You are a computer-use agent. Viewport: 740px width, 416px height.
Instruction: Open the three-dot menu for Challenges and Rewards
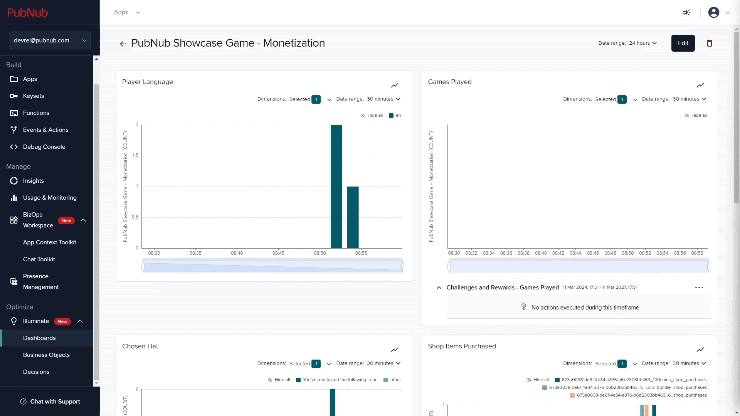[699, 288]
